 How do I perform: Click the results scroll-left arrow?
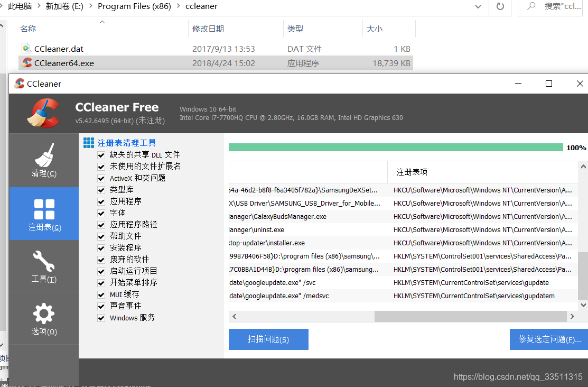point(235,317)
